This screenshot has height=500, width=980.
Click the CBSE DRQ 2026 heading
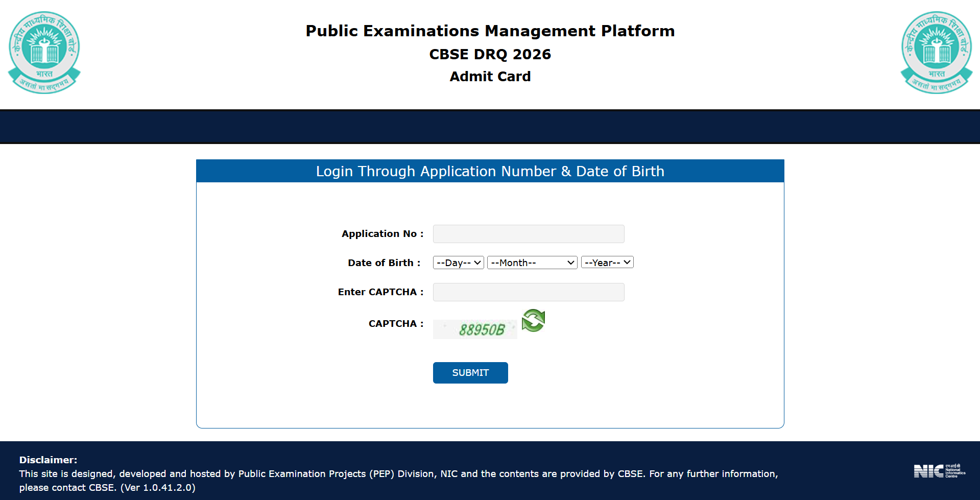[x=490, y=54]
